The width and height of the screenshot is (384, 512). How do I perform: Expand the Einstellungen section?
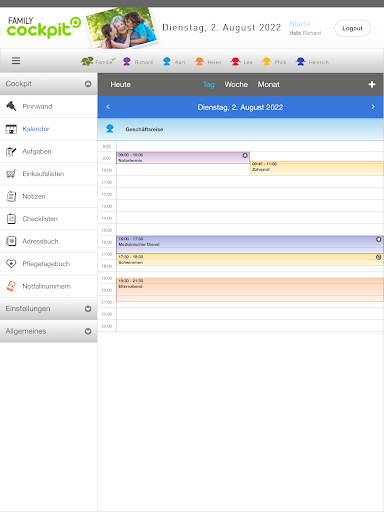pyautogui.click(x=88, y=309)
